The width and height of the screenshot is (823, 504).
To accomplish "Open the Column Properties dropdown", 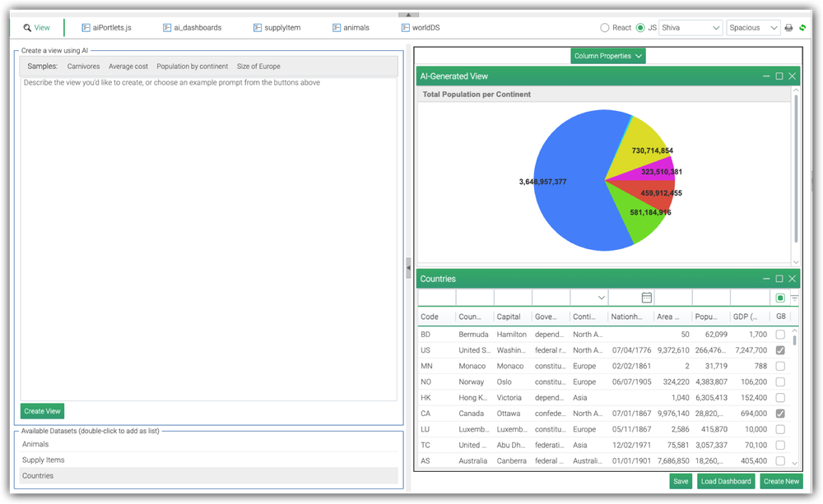I will point(609,55).
